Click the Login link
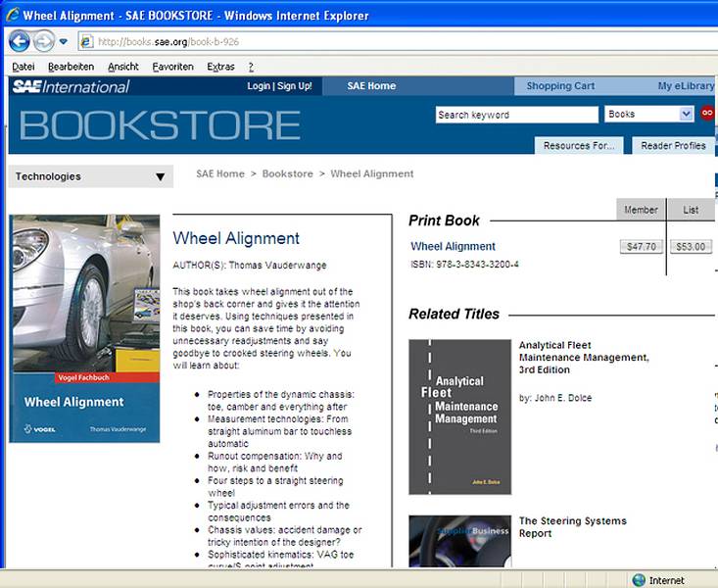The image size is (718, 588). [x=259, y=86]
